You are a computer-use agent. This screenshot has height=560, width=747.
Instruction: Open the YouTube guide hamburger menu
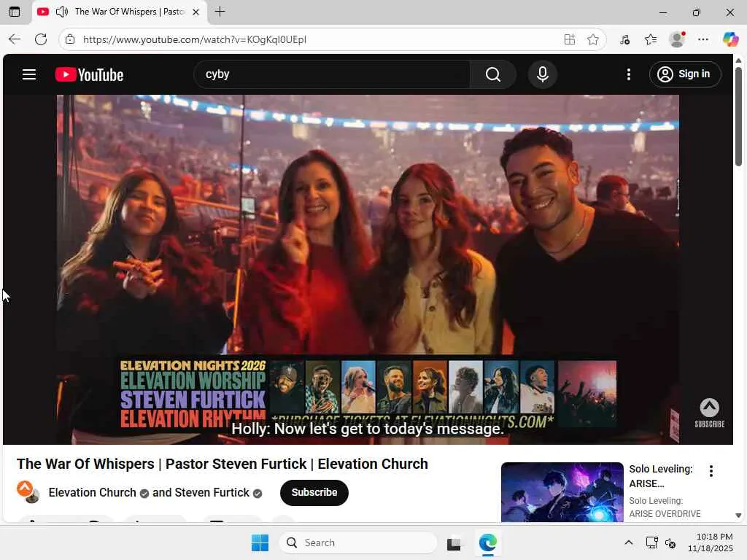(x=29, y=74)
